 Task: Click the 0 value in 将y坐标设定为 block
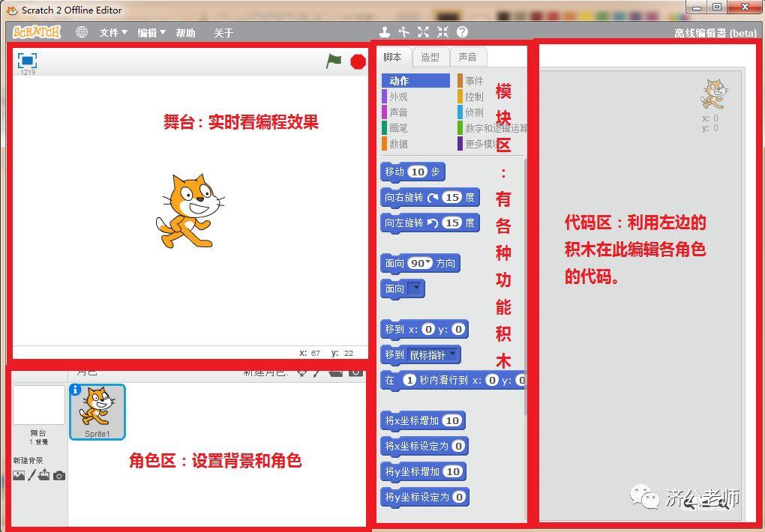458,497
